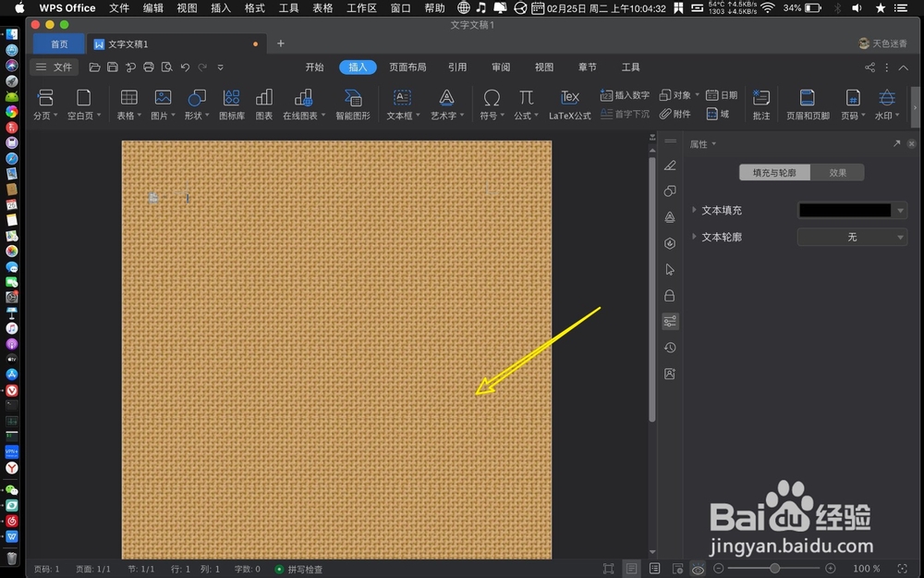
Task: Open the 符号 dropdown arrow
Action: pos(501,115)
